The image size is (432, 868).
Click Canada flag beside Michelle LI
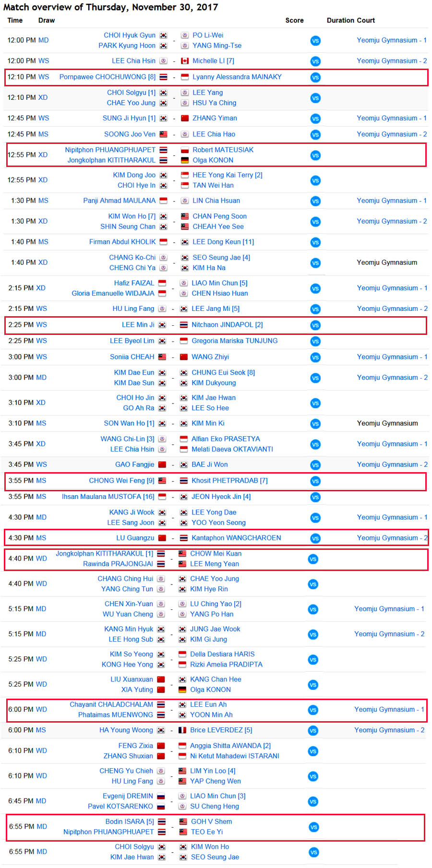click(185, 61)
